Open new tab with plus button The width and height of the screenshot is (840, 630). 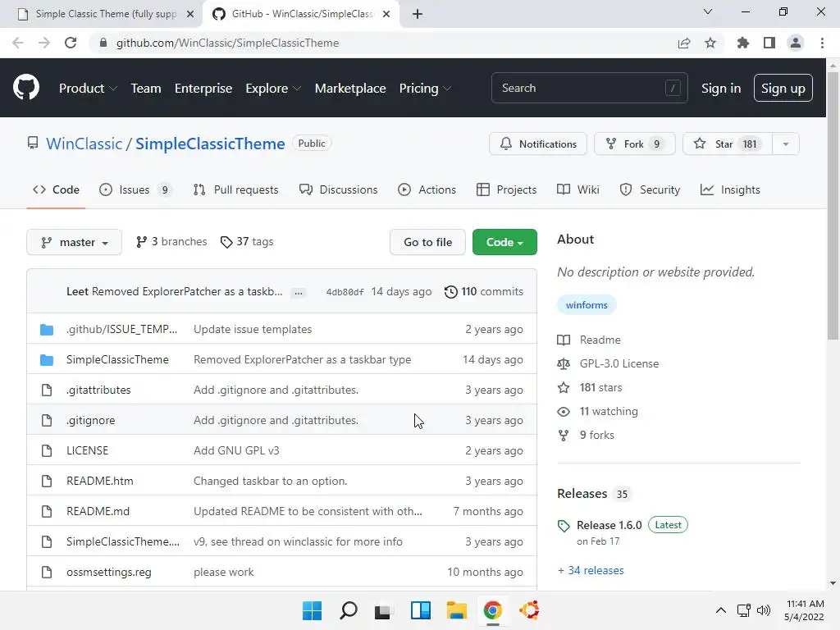click(418, 14)
